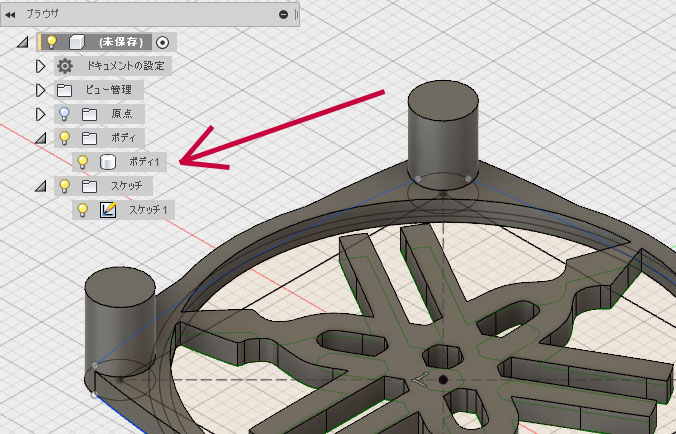Image resolution: width=676 pixels, height=434 pixels.
Task: Expand the ビュー管理 tree node
Action: 41,90
